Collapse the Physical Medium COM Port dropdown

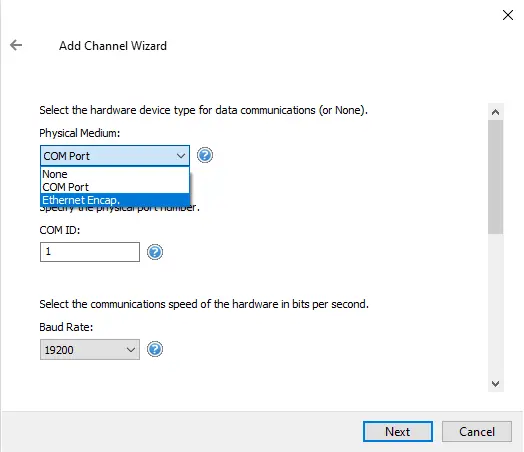[x=115, y=156]
